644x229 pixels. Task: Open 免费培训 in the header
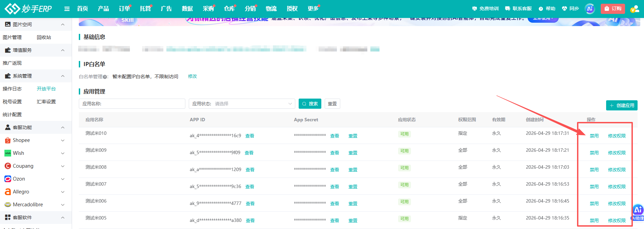coord(485,8)
